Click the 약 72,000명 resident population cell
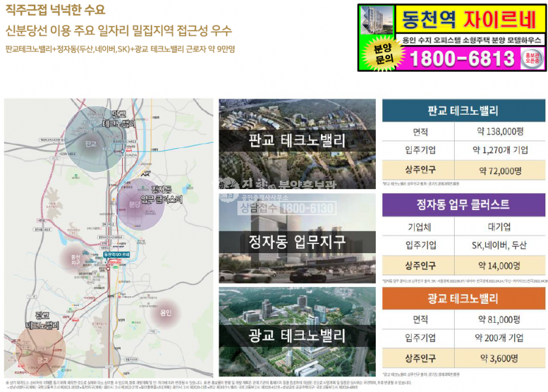The height and width of the screenshot is (392, 548). pos(500,171)
